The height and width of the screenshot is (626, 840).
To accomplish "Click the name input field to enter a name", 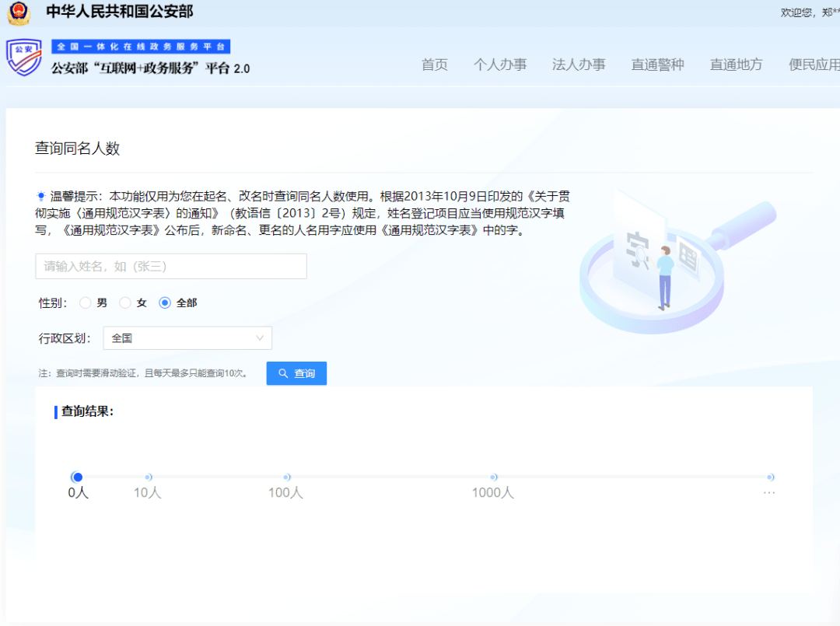I will click(x=171, y=266).
